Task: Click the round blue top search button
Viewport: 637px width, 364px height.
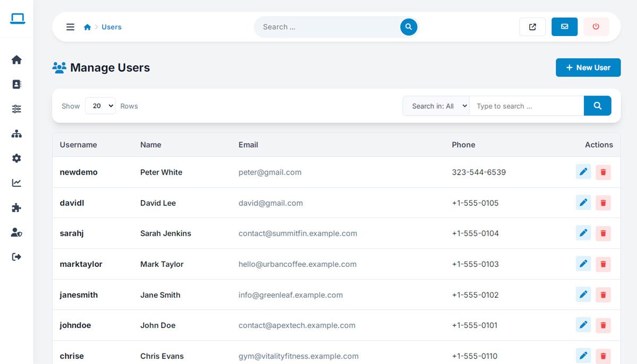Action: [409, 27]
